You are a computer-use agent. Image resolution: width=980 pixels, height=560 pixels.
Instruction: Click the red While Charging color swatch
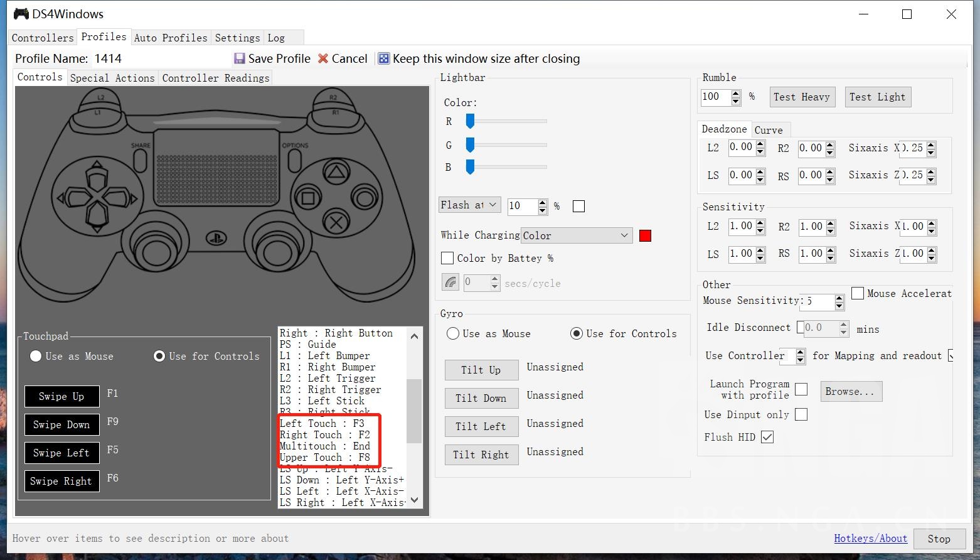(645, 235)
